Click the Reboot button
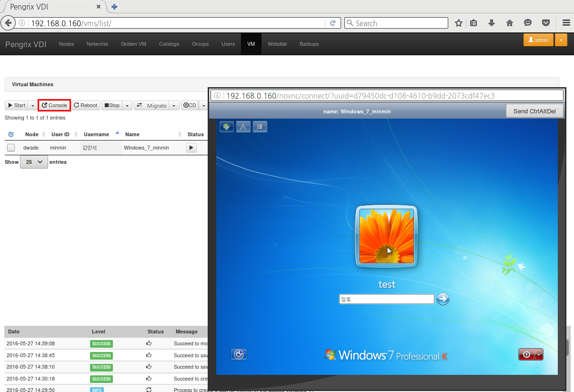The image size is (574, 392). [x=86, y=105]
